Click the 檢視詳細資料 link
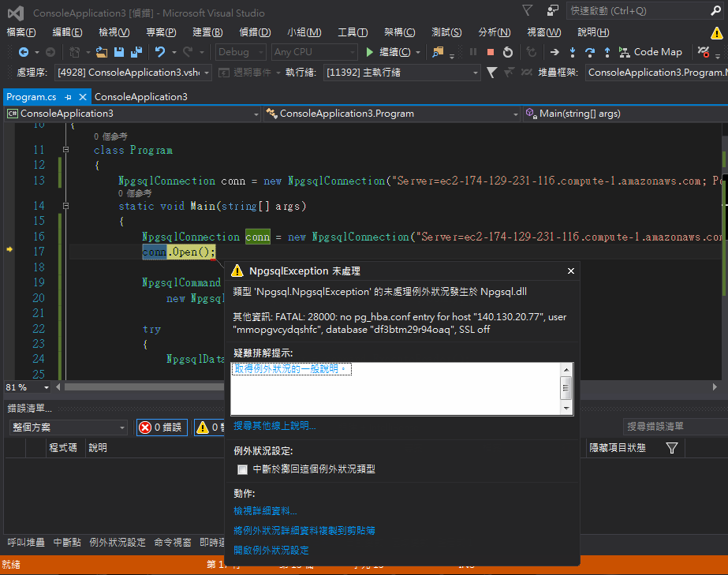 [265, 511]
